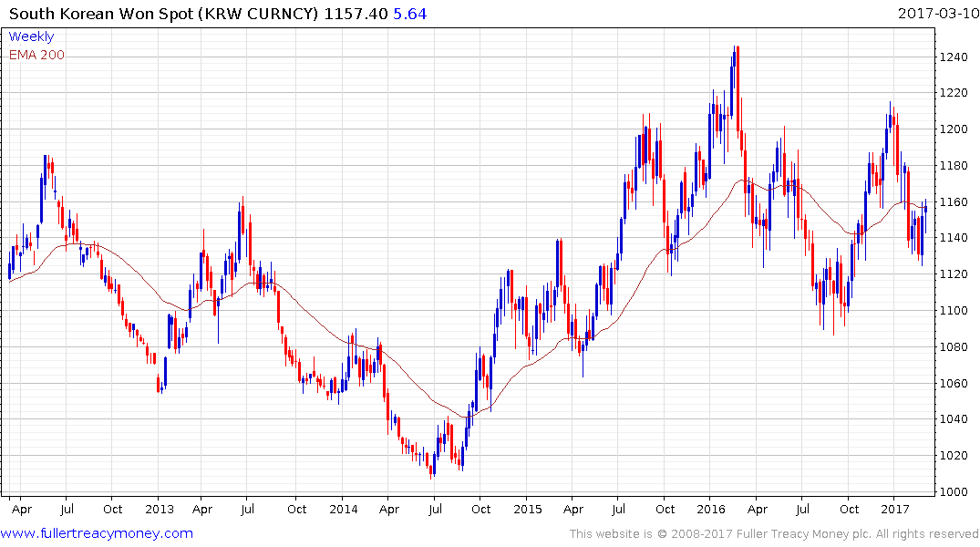Click the 1140 price axis label

pyautogui.click(x=954, y=238)
